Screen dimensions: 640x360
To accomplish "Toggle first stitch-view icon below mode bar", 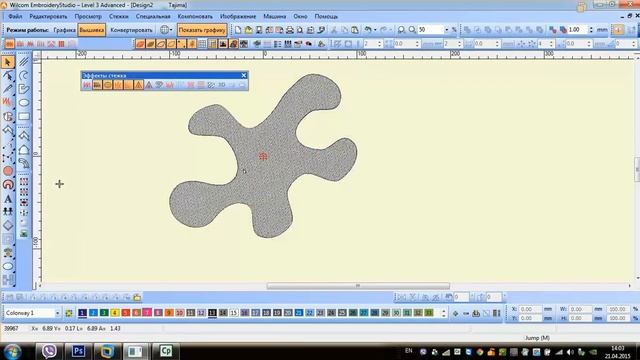I will point(9,44).
